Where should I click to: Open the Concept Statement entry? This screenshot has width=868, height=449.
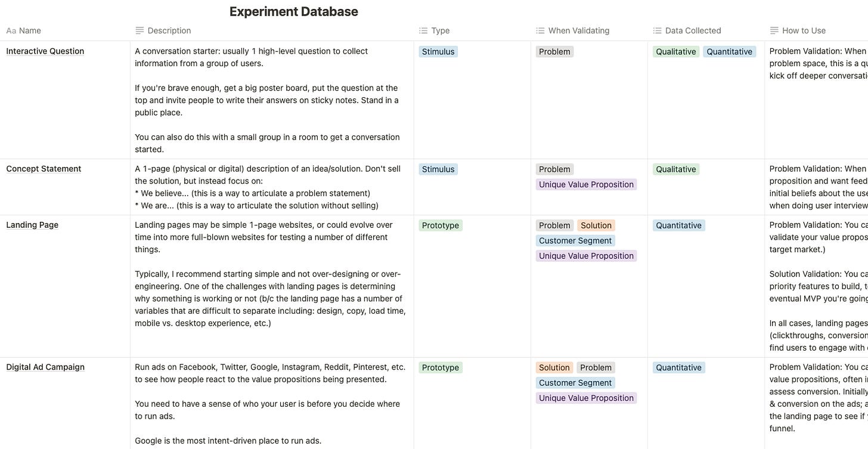(44, 169)
